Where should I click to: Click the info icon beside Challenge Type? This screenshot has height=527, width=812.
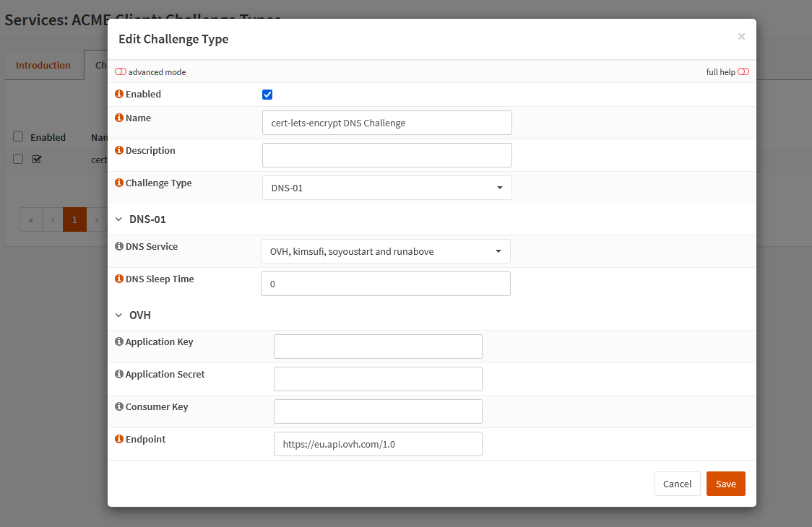point(118,183)
